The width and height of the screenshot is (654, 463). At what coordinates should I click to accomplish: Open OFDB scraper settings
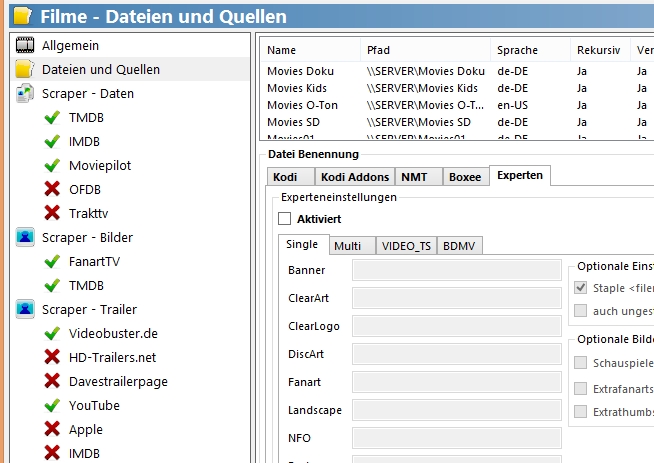[85, 190]
